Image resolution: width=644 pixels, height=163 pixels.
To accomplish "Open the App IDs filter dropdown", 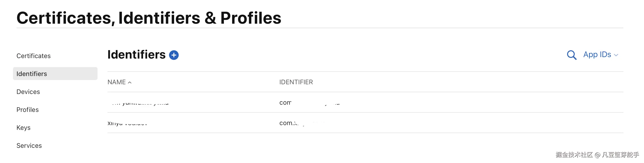I will click(597, 55).
